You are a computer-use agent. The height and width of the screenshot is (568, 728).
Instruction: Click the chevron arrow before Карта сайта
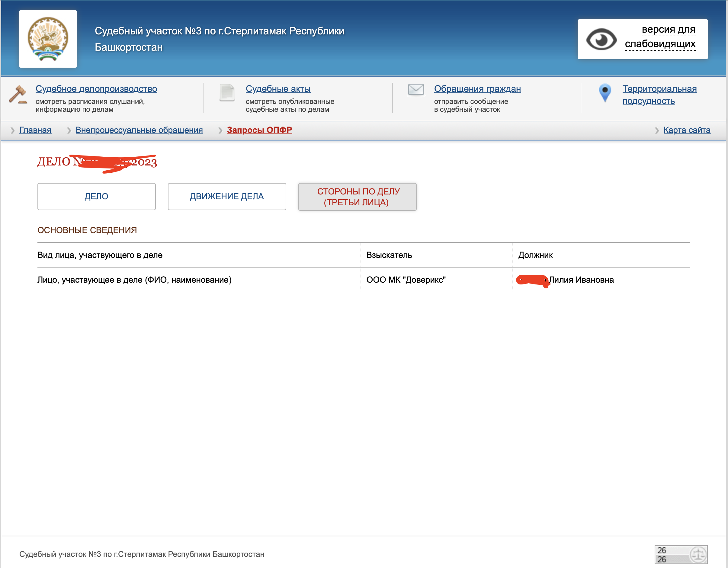pyautogui.click(x=657, y=130)
